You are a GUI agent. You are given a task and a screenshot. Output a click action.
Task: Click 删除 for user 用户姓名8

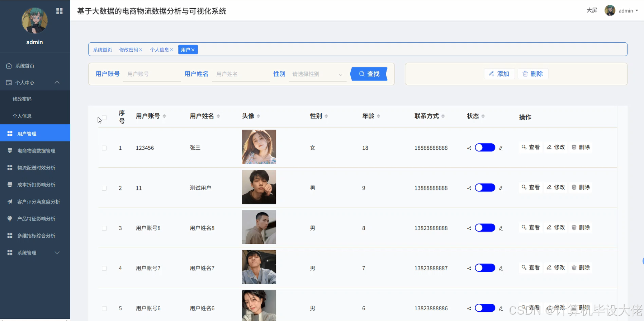coord(581,228)
